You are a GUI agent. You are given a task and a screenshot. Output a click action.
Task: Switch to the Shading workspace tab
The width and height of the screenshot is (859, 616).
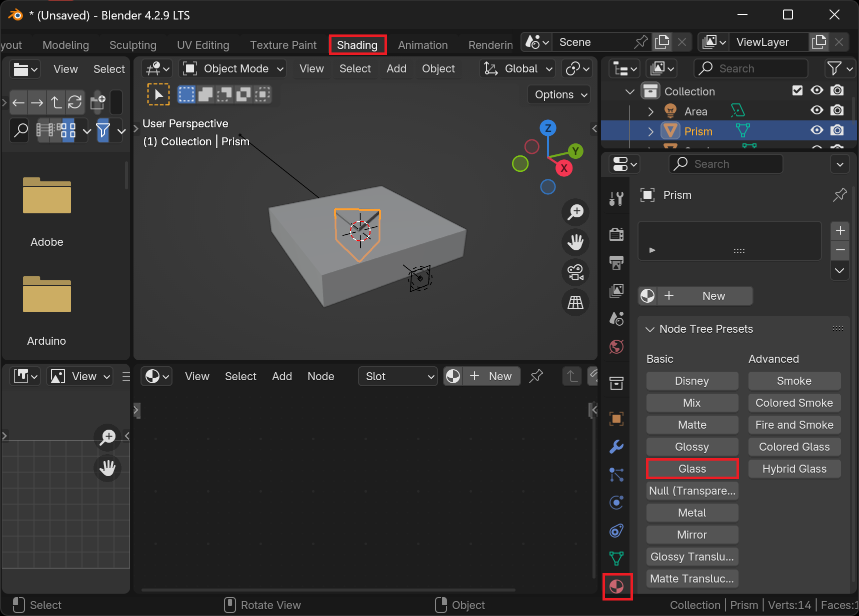357,45
